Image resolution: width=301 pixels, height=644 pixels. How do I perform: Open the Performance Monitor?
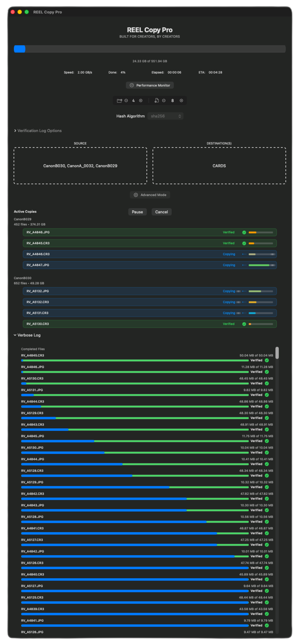[x=150, y=85]
